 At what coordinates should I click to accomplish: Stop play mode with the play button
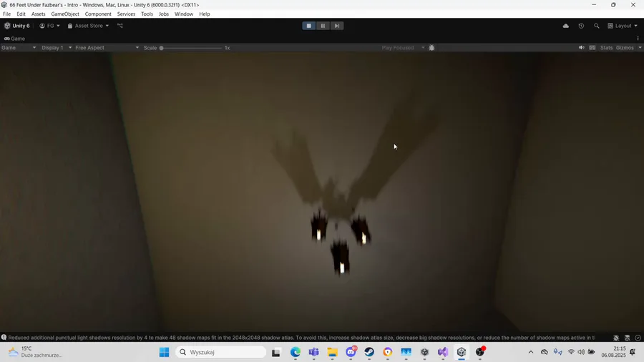pos(309,26)
